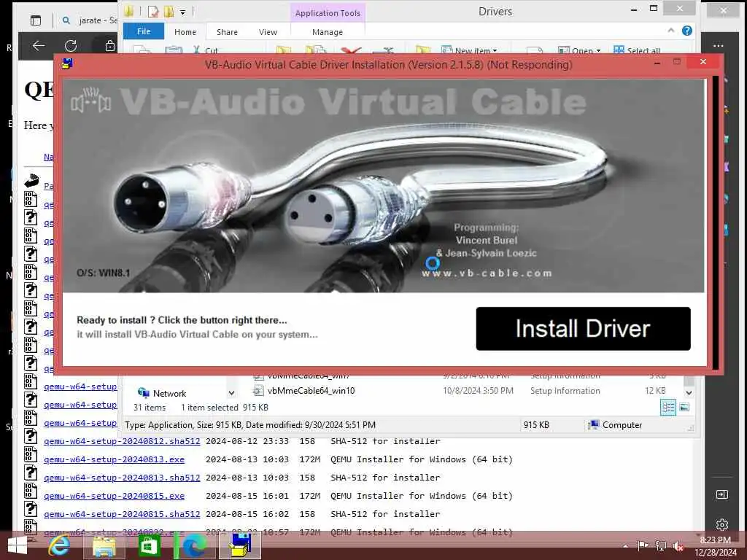Screen dimensions: 747x560
Task: Click the Computer status bar item
Action: (x=615, y=425)
